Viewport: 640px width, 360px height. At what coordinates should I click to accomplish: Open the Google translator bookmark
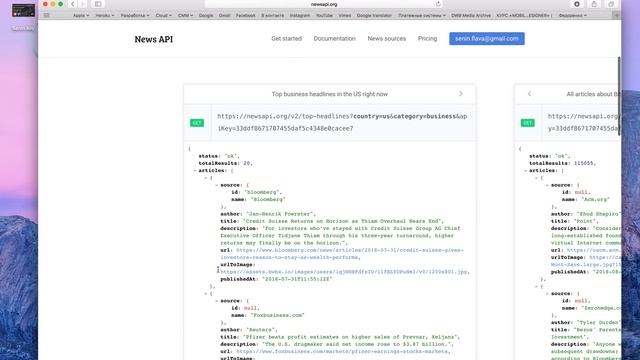pos(374,16)
